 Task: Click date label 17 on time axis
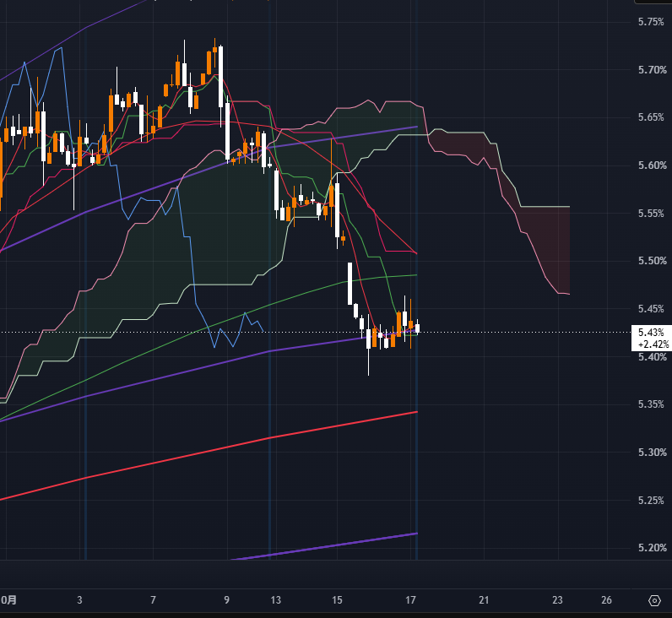[410, 600]
